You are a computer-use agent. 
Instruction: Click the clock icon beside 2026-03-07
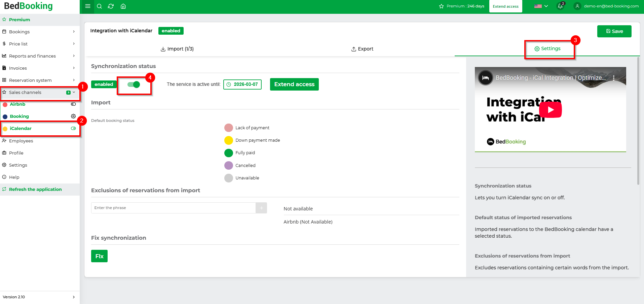[229, 85]
